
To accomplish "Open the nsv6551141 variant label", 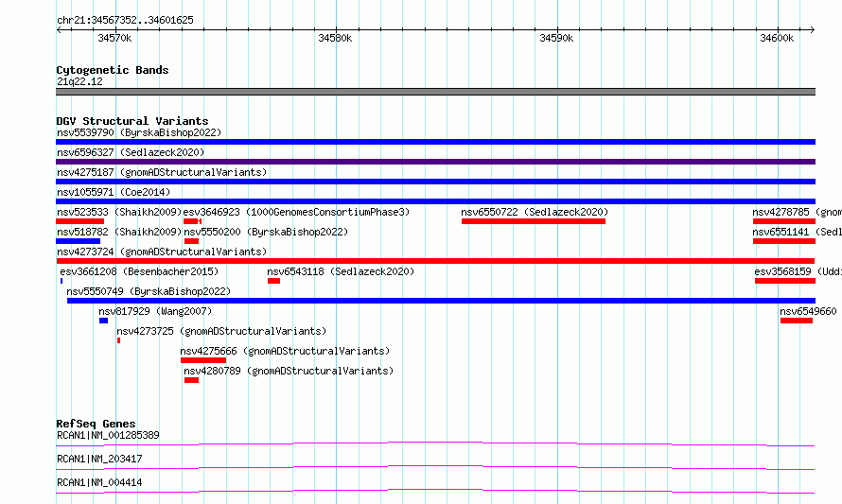I will click(797, 232).
